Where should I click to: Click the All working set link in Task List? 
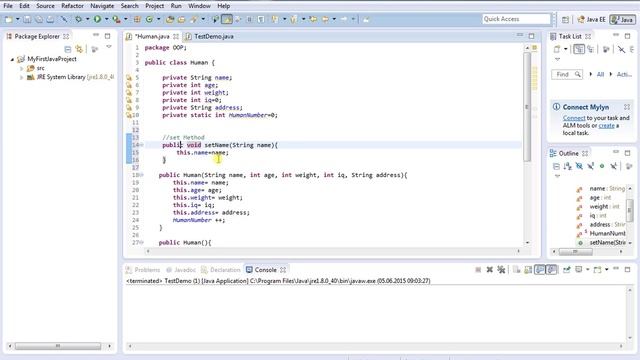(x=600, y=74)
